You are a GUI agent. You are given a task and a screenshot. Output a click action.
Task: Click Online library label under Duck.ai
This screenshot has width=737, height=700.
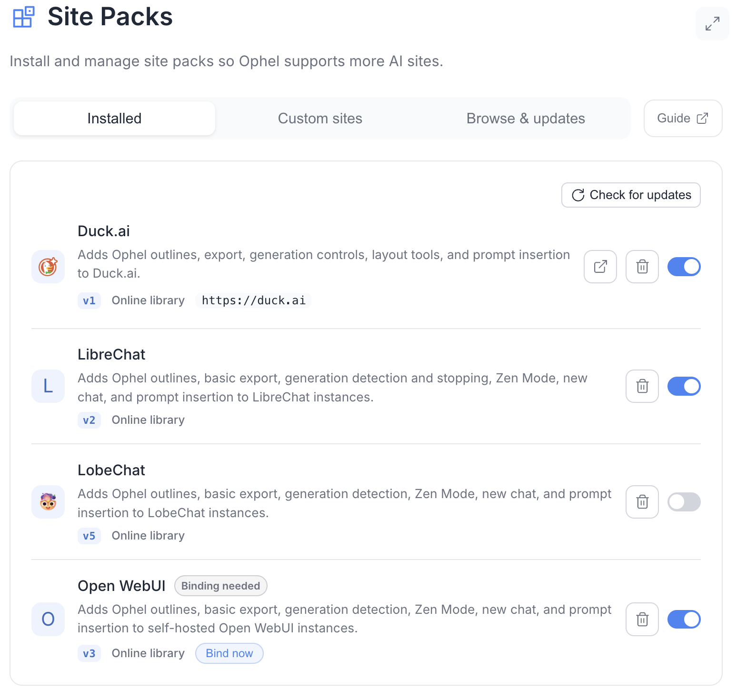[x=148, y=300]
